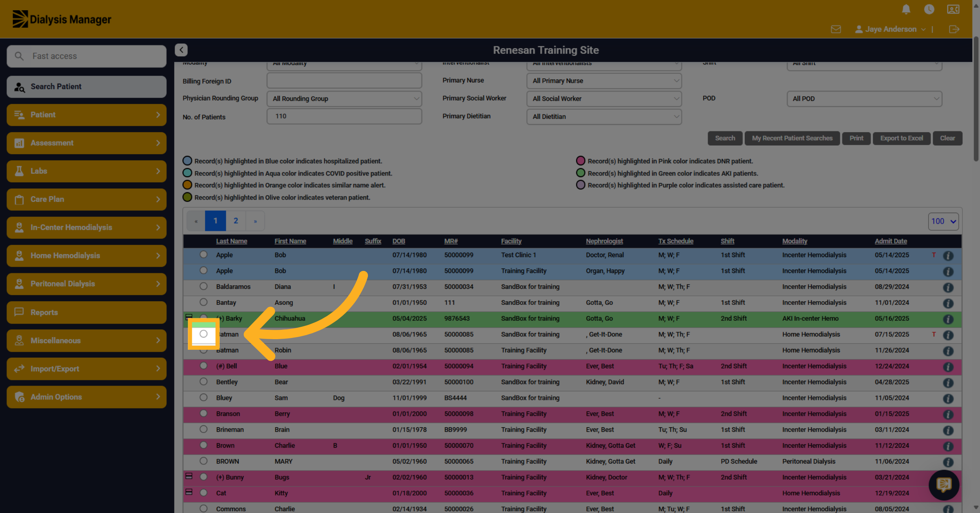Open the mail envelope icon

(835, 29)
